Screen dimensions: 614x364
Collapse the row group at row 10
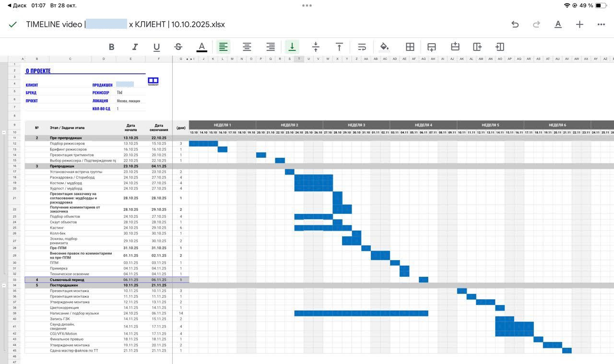4,132
